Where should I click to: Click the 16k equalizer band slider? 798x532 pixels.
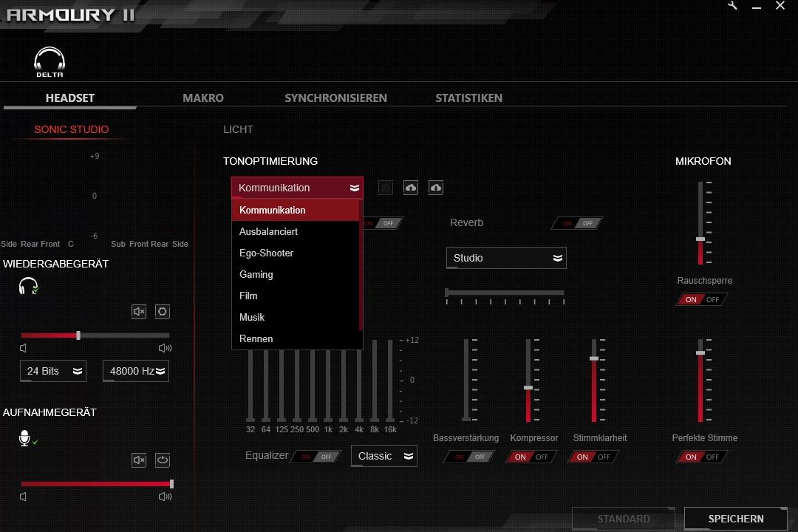[390, 381]
